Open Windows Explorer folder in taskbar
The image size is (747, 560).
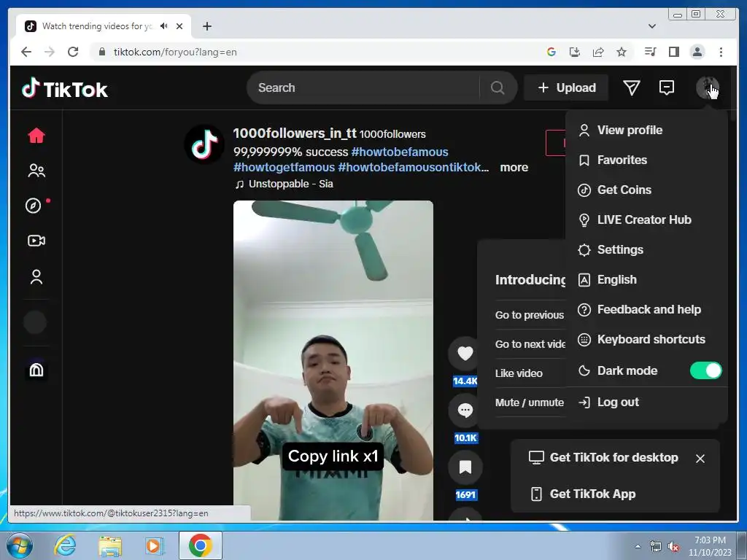[x=110, y=545]
